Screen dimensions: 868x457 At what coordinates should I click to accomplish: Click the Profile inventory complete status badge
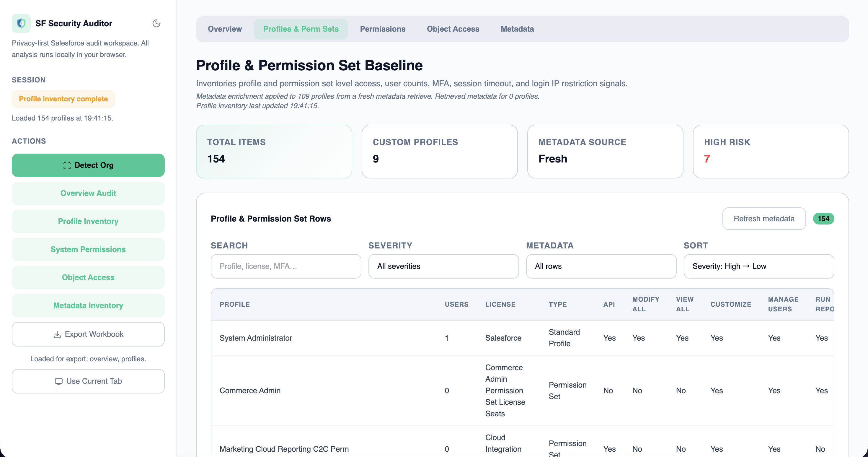coord(63,99)
